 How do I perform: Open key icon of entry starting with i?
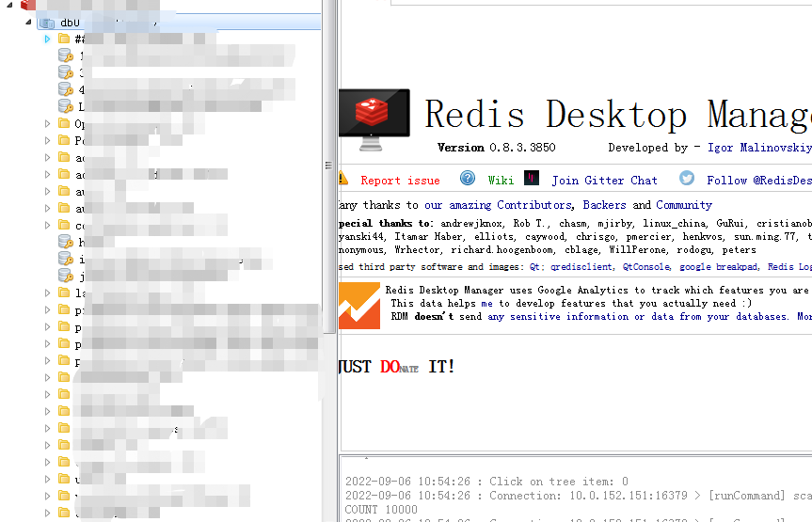[66, 259]
